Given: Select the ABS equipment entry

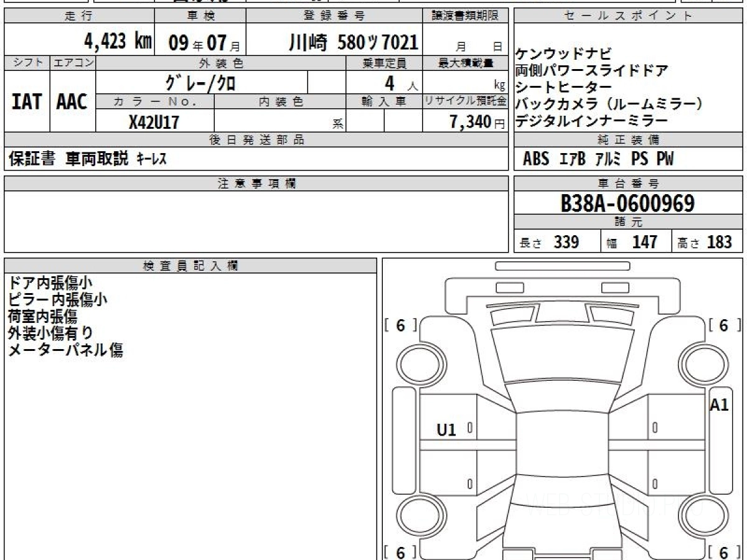Looking at the screenshot, I should coord(536,159).
